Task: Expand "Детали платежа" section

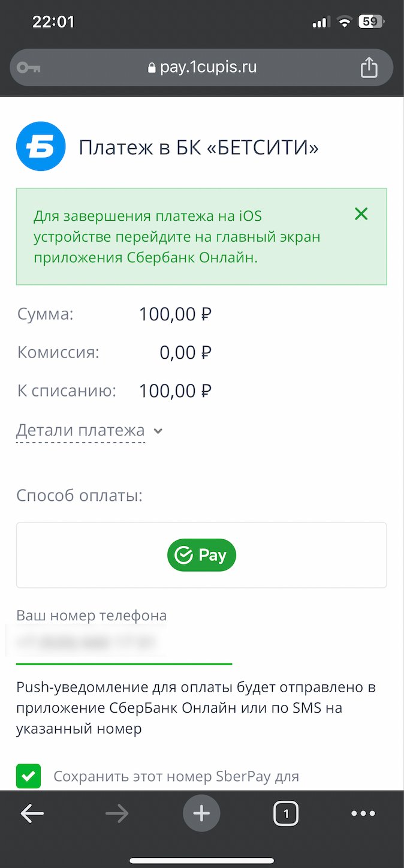Action: [80, 431]
